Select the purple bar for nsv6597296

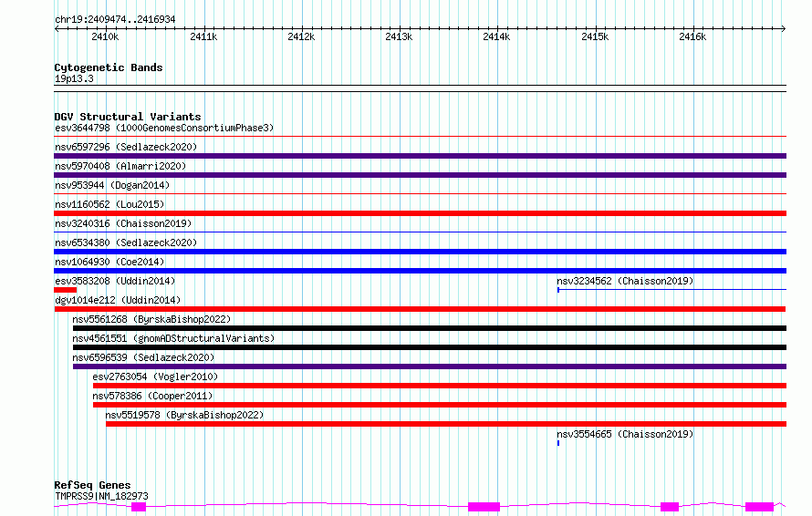[x=420, y=156]
